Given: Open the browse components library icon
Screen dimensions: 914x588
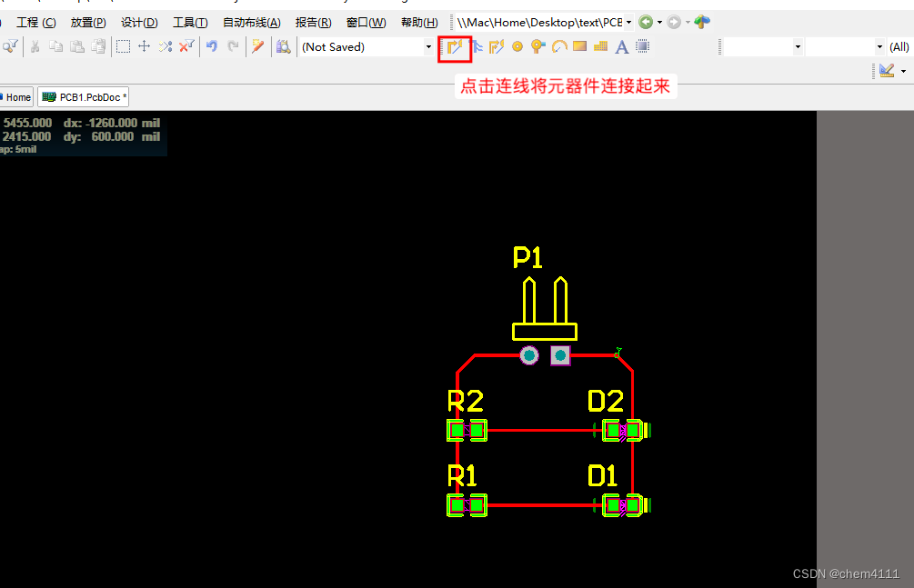Looking at the screenshot, I should point(283,46).
